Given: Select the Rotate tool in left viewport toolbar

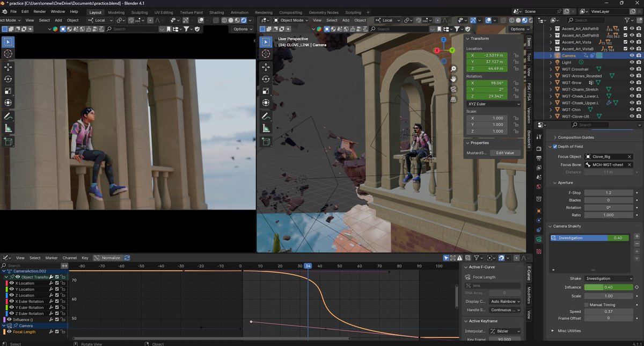Looking at the screenshot, I should click(x=8, y=79).
